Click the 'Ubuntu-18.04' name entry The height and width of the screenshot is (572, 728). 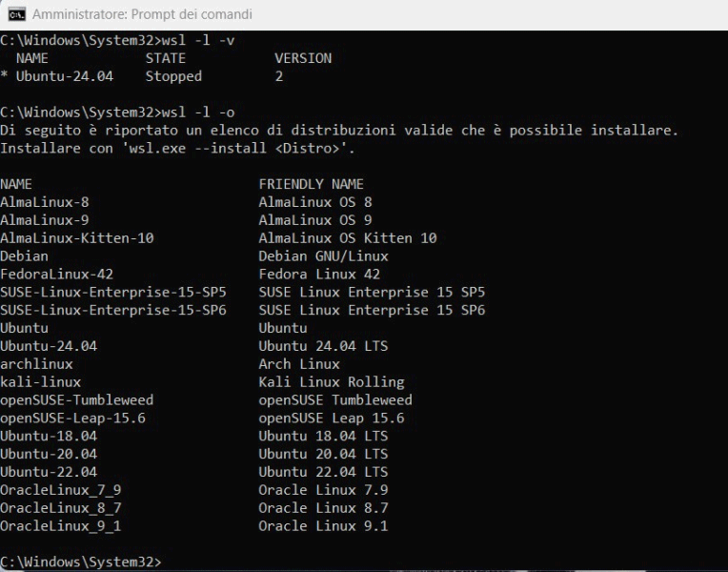49,437
